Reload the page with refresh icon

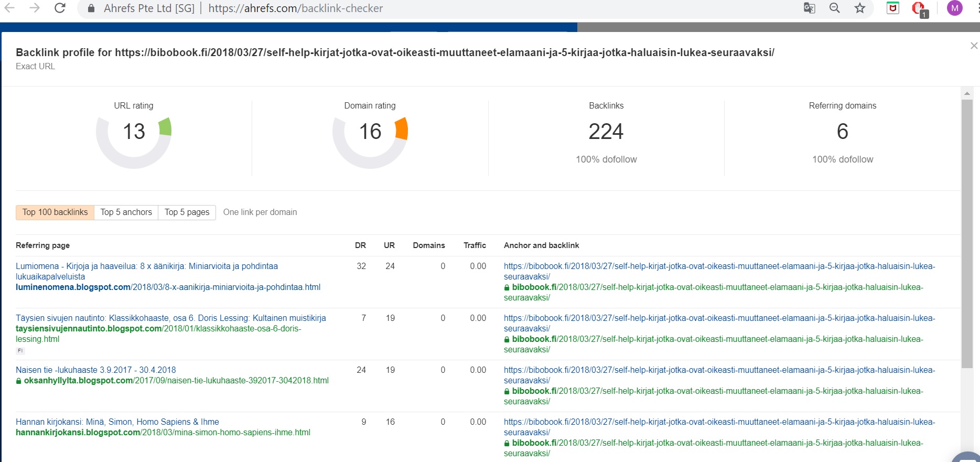[60, 8]
